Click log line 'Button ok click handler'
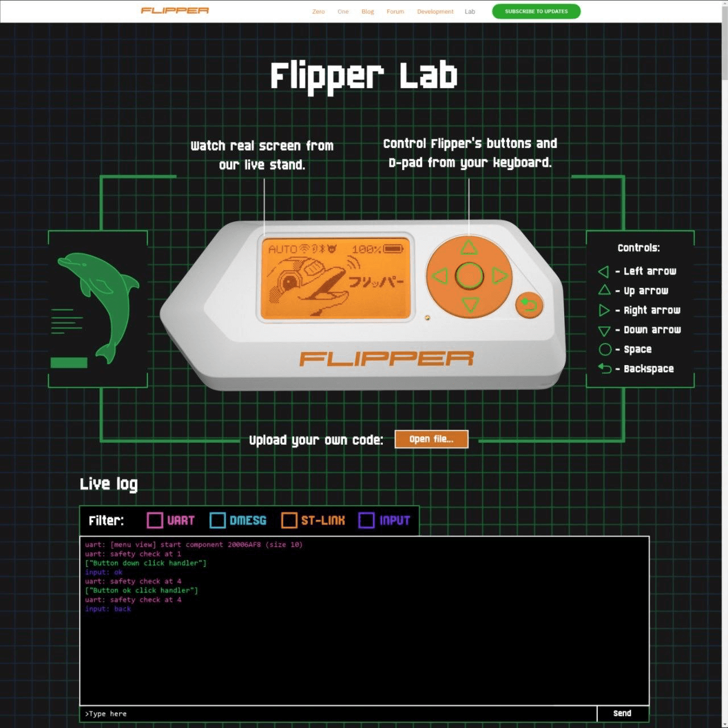The width and height of the screenshot is (728, 728). coord(142,590)
